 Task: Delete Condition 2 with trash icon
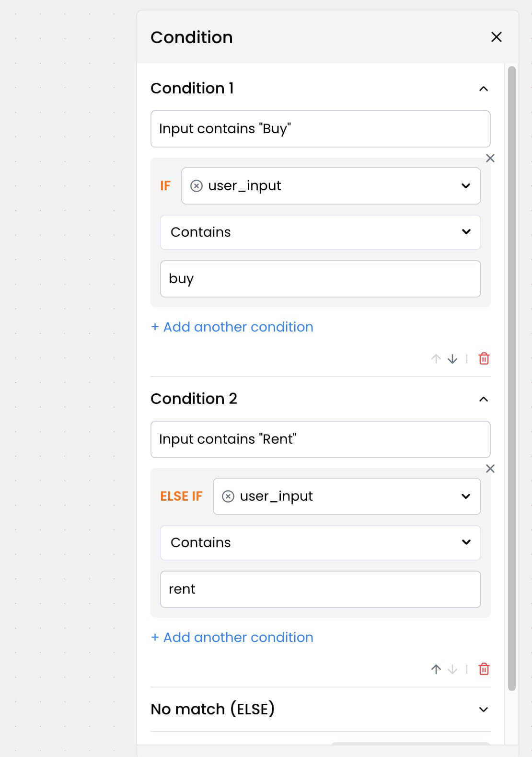pos(484,669)
